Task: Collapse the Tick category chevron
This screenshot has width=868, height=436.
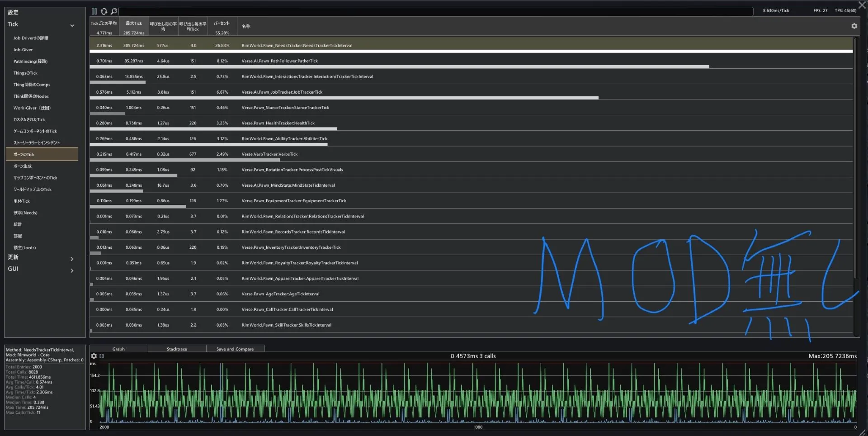Action: coord(72,25)
